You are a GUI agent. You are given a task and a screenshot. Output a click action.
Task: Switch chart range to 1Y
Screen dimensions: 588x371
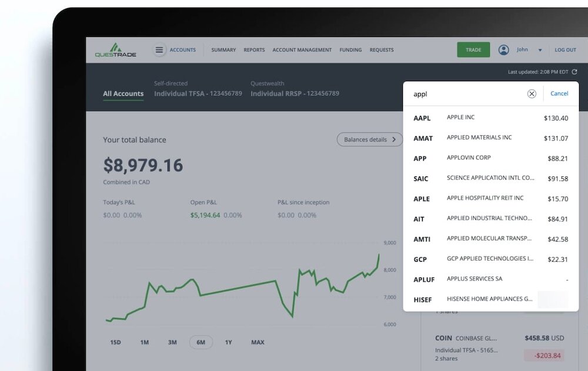coord(228,342)
